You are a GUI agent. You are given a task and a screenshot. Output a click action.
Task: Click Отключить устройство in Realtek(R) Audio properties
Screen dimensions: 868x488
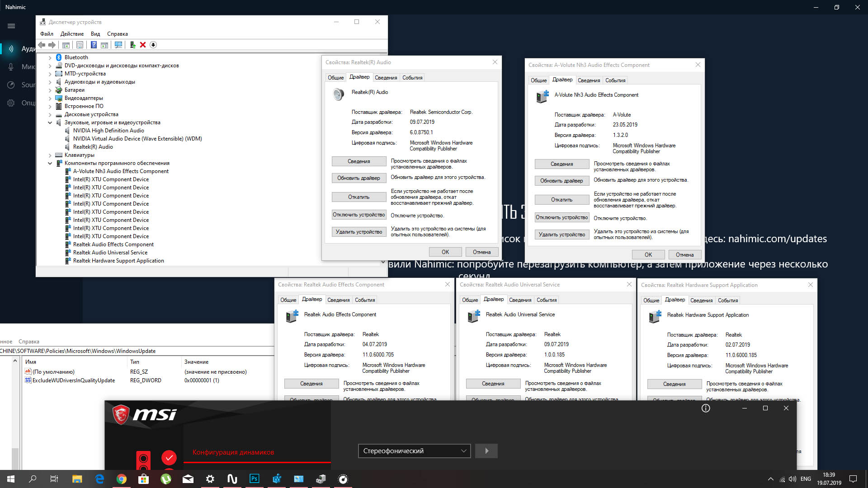pyautogui.click(x=359, y=215)
